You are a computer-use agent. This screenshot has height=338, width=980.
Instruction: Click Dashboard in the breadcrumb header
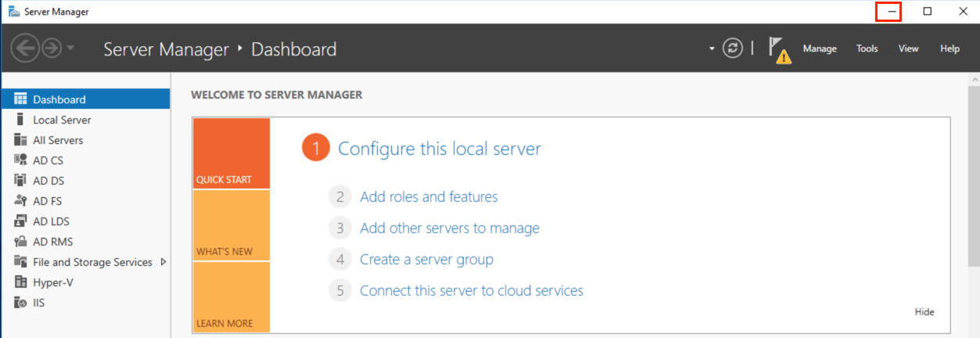click(293, 49)
